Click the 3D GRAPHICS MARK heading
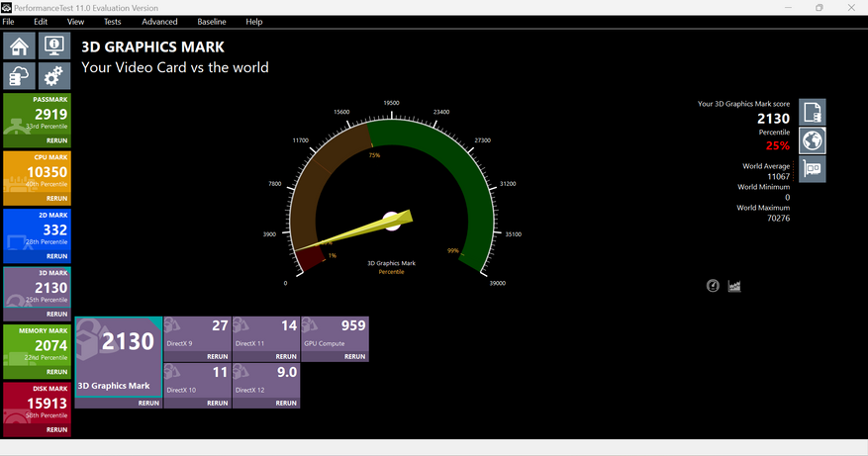This screenshot has height=456, width=868. tap(152, 47)
